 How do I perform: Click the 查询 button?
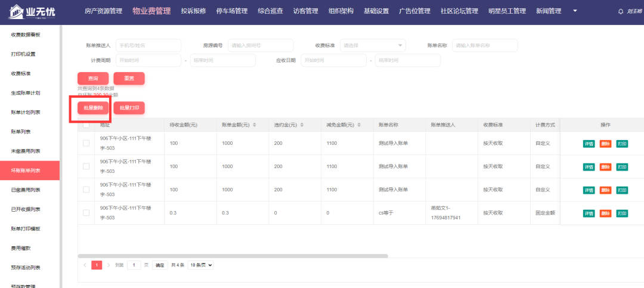93,79
